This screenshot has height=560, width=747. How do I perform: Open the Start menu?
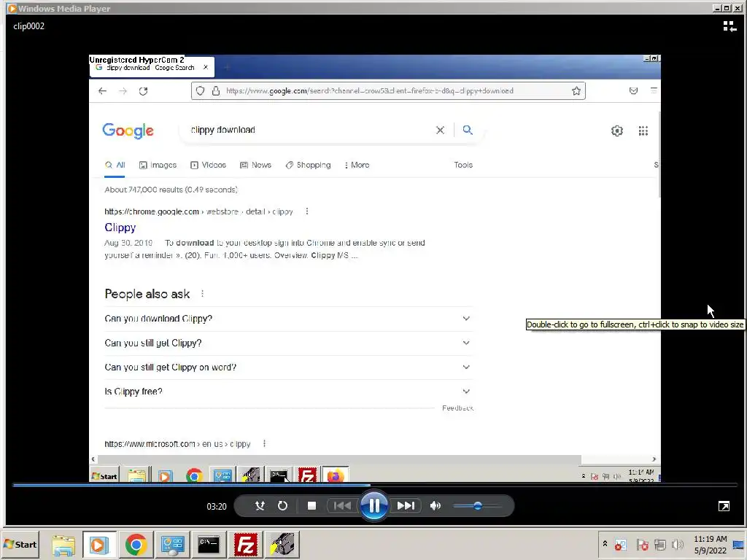(20, 544)
